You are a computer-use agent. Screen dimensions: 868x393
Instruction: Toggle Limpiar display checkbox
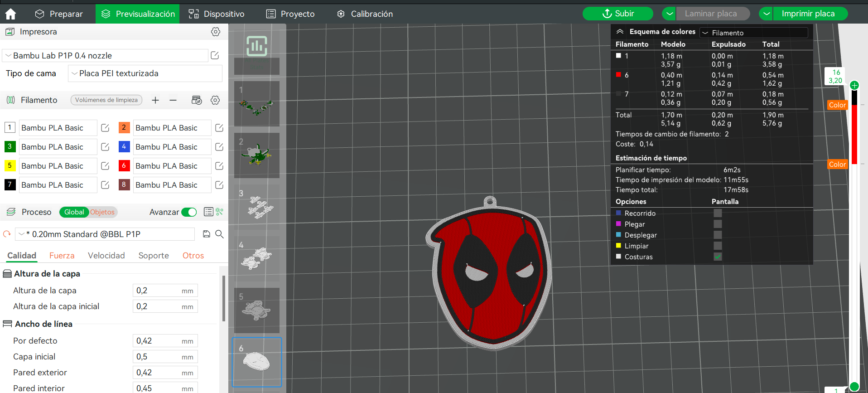click(718, 246)
